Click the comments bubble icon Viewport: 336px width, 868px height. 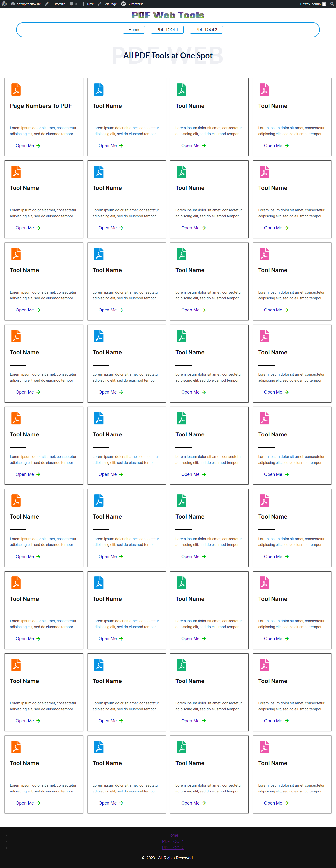71,4
